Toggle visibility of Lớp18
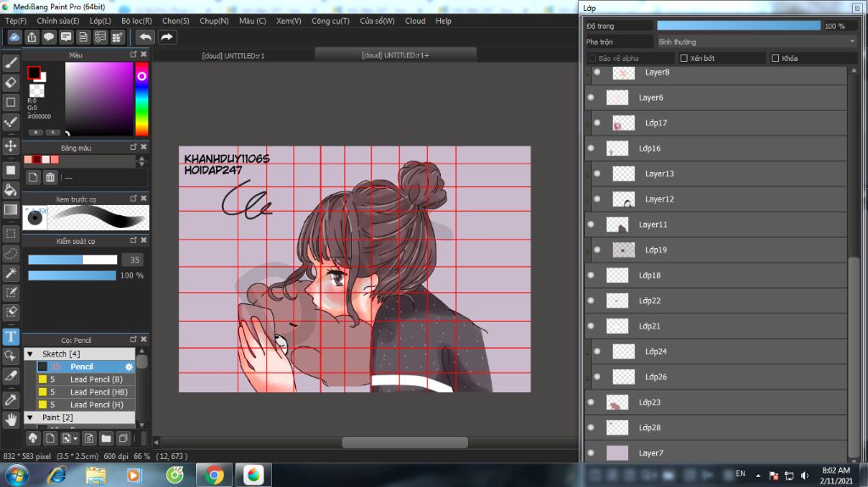The image size is (868, 487). (591, 275)
